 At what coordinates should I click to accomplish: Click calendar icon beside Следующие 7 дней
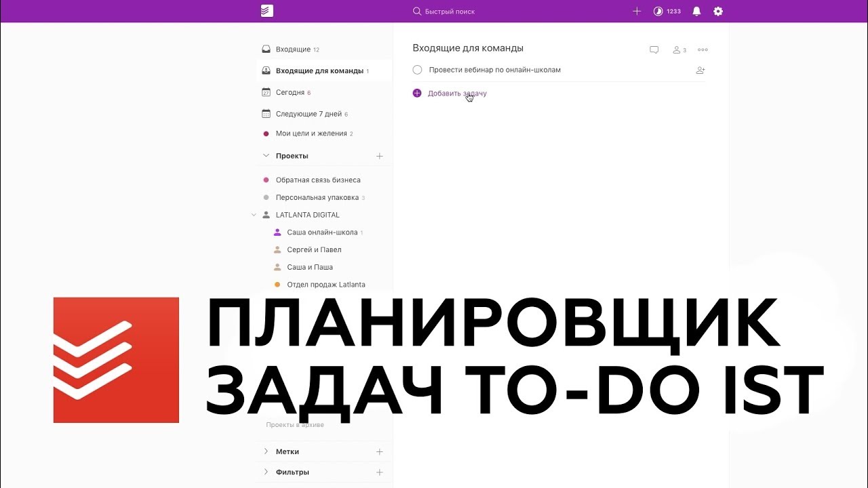click(x=267, y=114)
